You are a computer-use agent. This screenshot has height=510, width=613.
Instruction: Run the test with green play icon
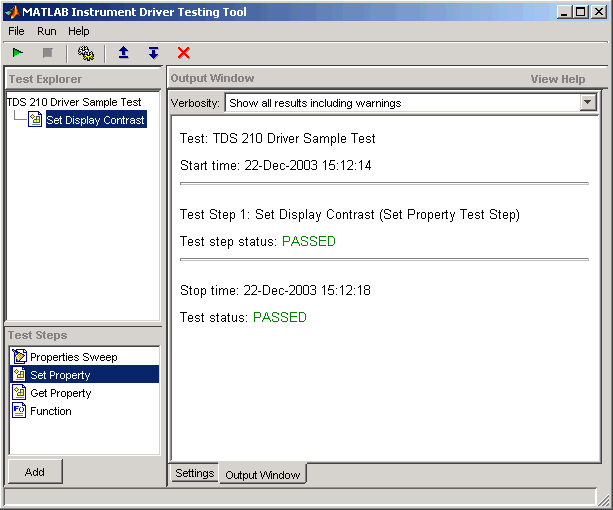click(x=18, y=52)
